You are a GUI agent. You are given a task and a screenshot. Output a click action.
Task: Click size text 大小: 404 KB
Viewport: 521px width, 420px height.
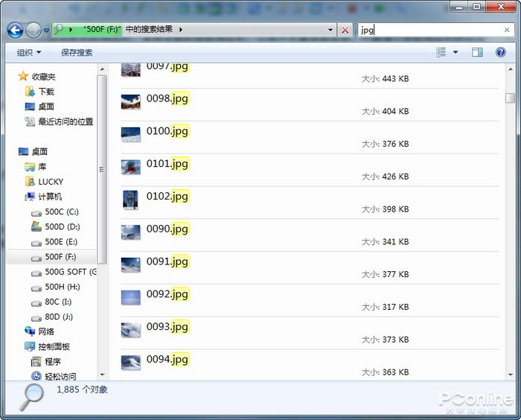385,111
